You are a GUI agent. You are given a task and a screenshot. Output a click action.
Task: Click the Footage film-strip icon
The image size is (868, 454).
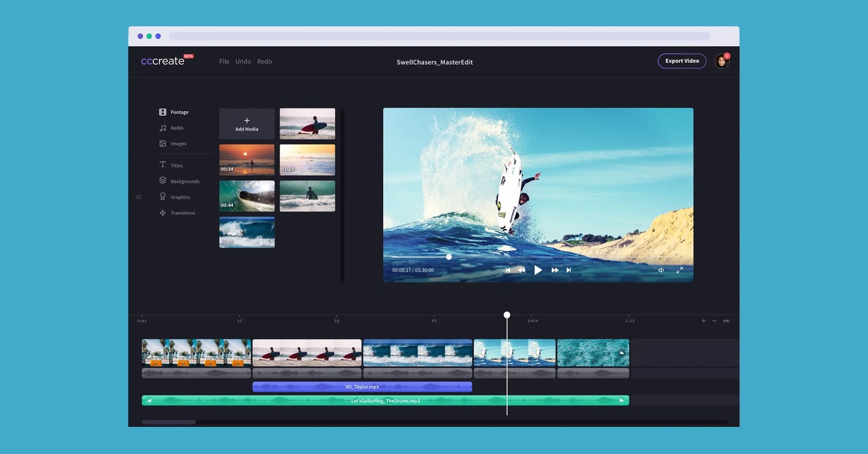click(x=163, y=112)
